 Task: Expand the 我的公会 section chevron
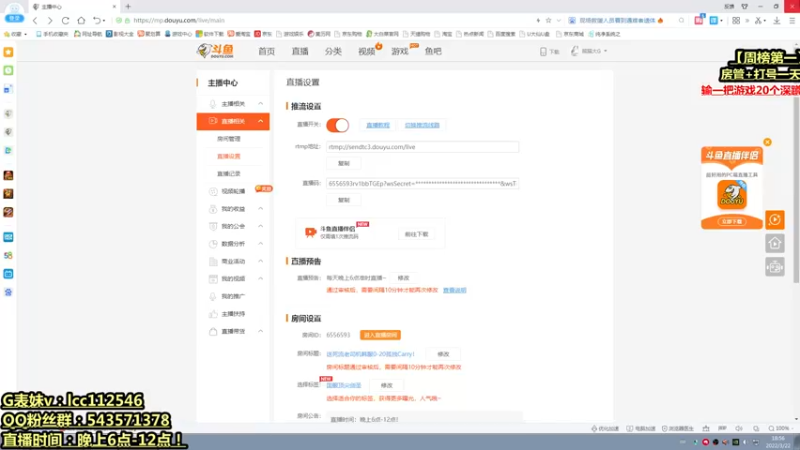[x=261, y=226]
